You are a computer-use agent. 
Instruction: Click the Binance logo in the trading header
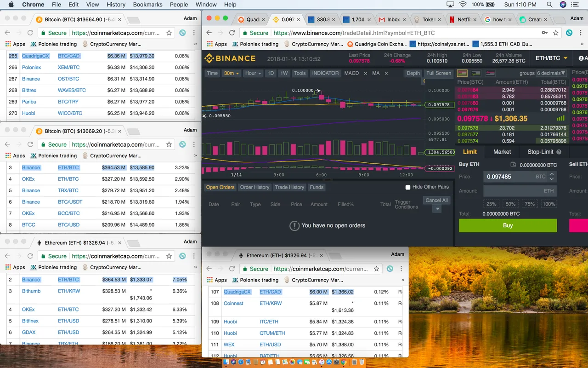(230, 58)
